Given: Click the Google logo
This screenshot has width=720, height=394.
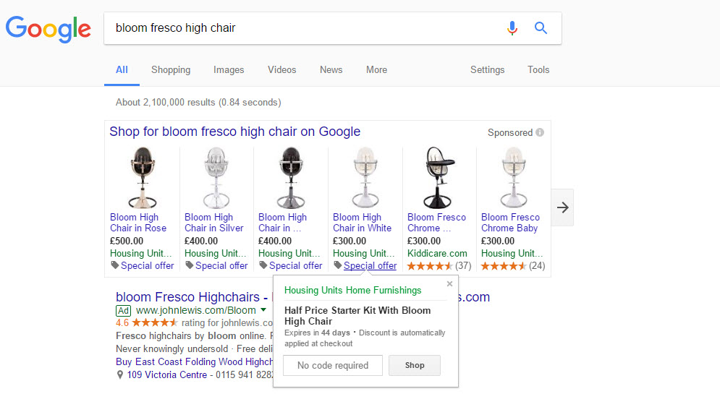Looking at the screenshot, I should click(48, 28).
